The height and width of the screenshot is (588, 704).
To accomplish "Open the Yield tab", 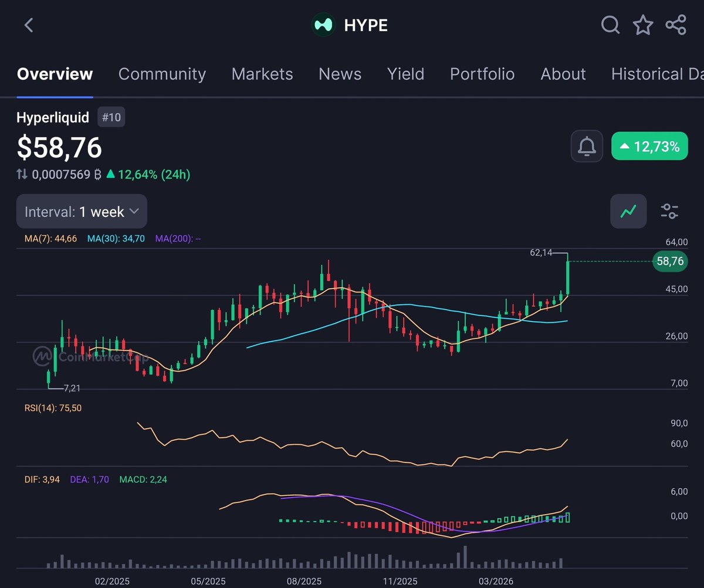I will pyautogui.click(x=405, y=74).
